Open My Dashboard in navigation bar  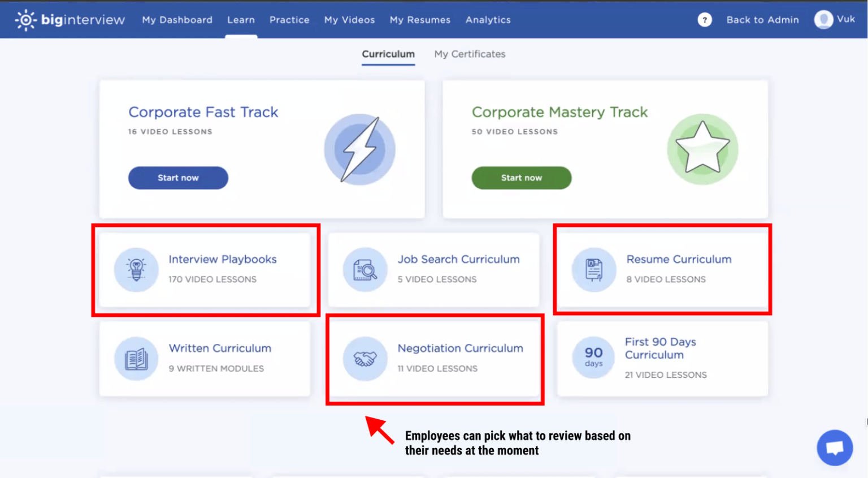click(x=177, y=20)
